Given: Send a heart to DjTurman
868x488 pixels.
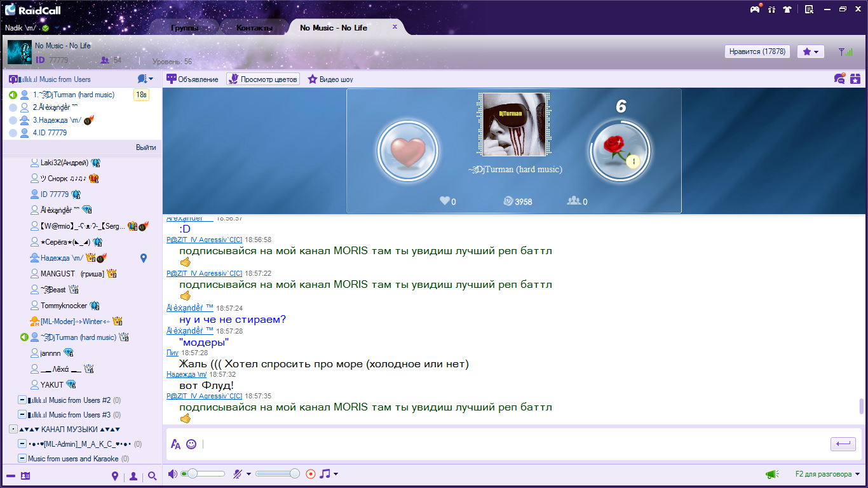Looking at the screenshot, I should [408, 151].
